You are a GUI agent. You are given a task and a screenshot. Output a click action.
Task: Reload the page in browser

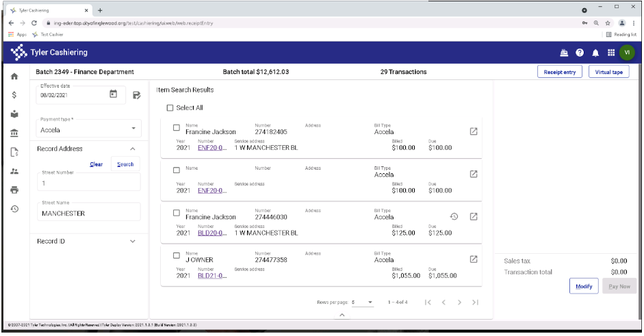[x=34, y=23]
